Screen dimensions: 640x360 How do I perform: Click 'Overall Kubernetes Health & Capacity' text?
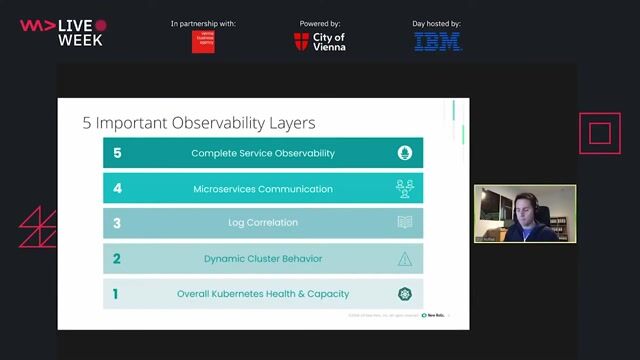click(x=263, y=294)
